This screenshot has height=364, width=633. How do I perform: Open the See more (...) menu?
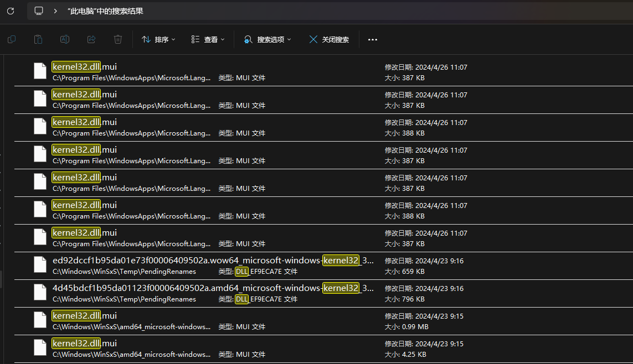point(372,39)
